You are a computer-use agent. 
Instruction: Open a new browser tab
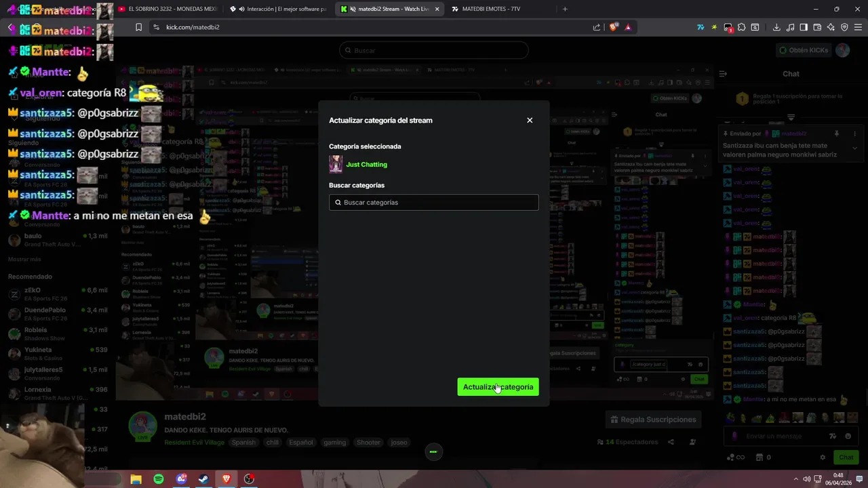point(565,9)
